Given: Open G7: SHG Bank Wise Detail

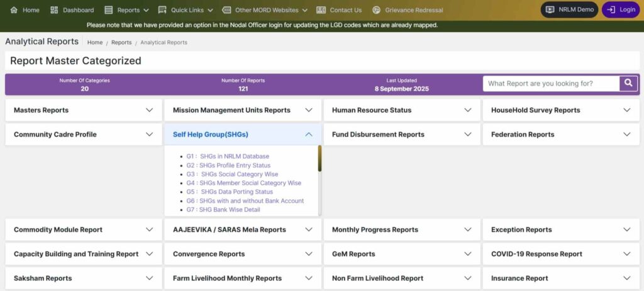Looking at the screenshot, I should [x=223, y=210].
